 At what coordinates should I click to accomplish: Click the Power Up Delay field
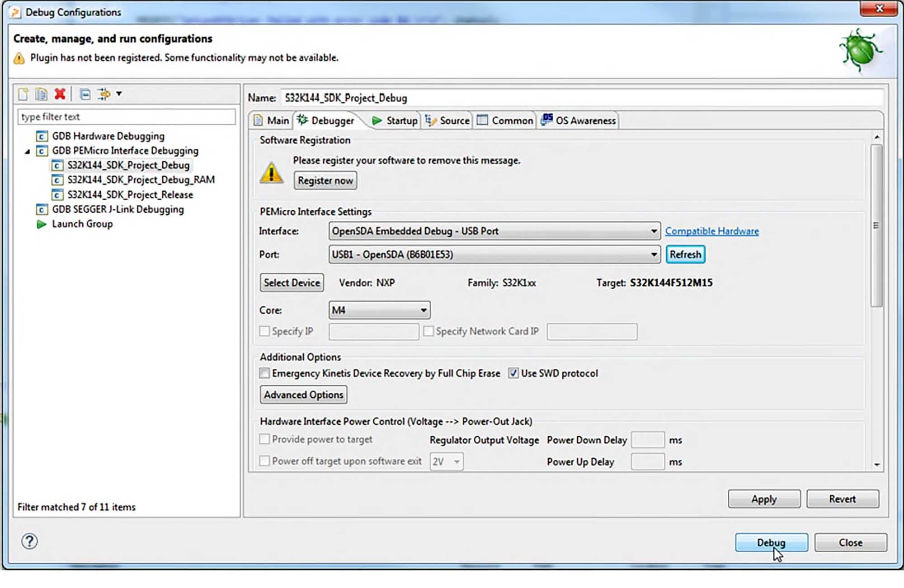[x=648, y=461]
